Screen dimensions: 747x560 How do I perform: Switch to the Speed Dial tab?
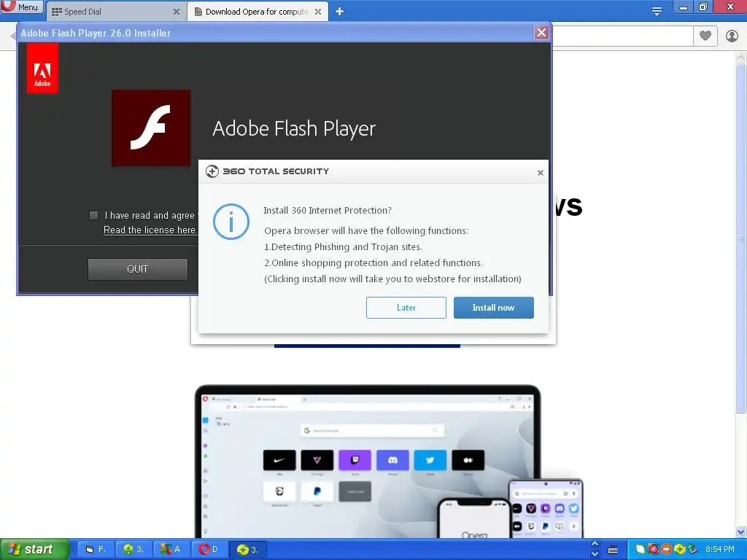pos(116,12)
